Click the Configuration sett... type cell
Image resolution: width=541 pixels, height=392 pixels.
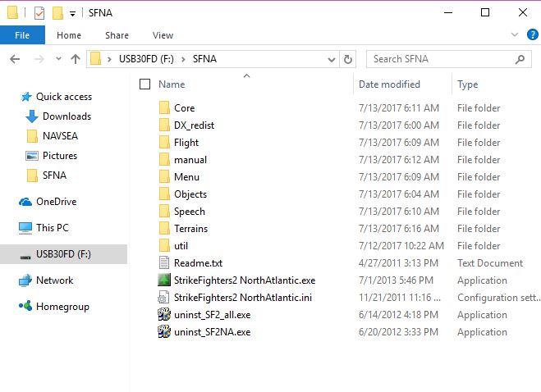click(x=499, y=298)
